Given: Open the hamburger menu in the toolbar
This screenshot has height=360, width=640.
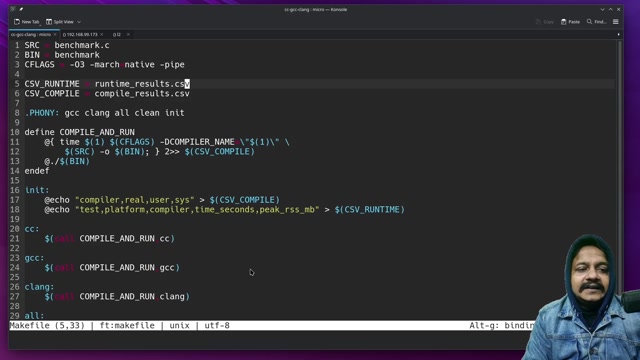Looking at the screenshot, I should [x=616, y=22].
